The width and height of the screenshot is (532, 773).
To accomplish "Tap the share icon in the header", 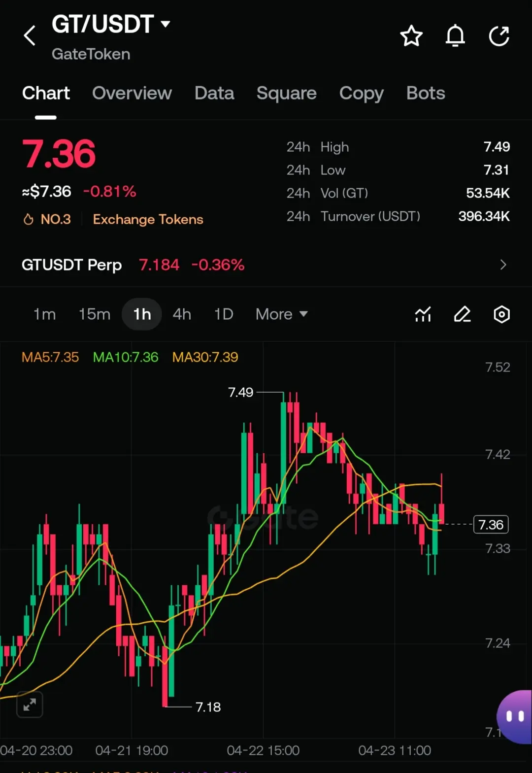I will click(499, 36).
